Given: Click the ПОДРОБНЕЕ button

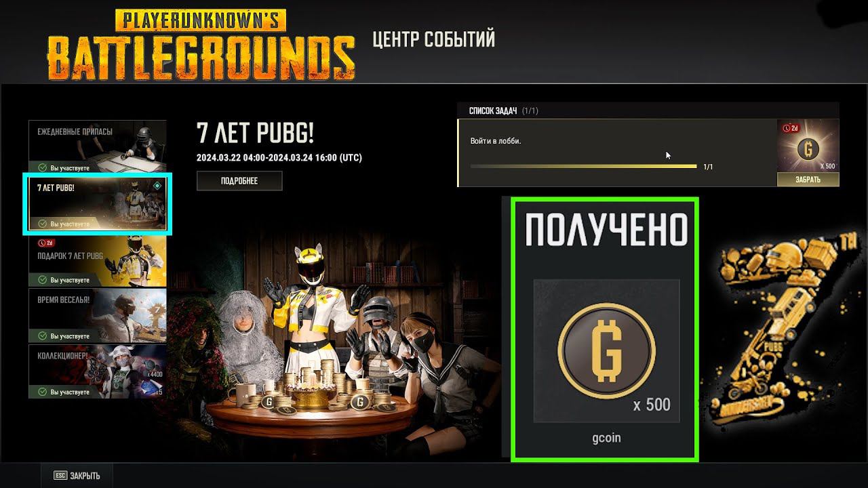Looking at the screenshot, I should click(x=239, y=181).
